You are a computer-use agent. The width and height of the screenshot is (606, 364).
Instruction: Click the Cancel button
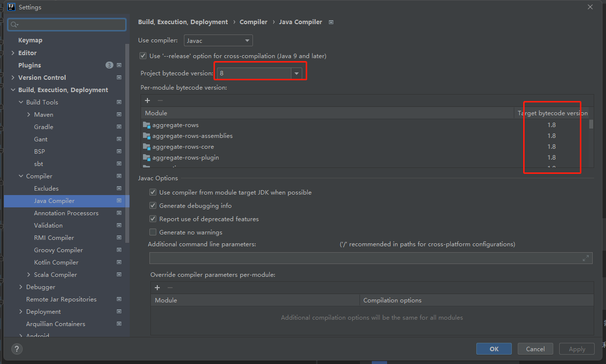[535, 349]
